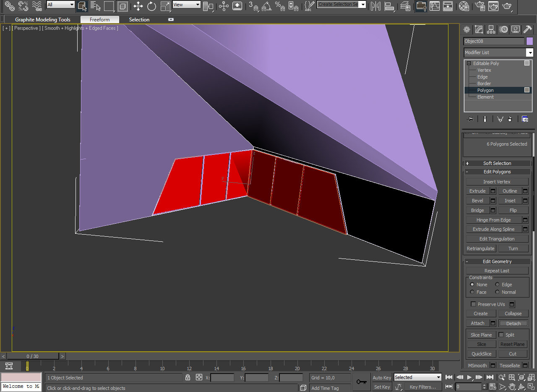This screenshot has height=392, width=537.
Task: Click the Extrude button
Action: (477, 191)
